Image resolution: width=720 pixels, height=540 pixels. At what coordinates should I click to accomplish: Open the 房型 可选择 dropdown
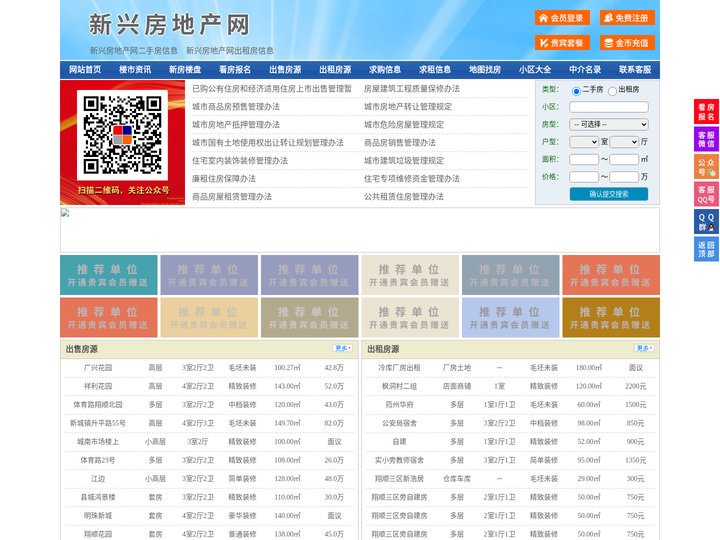point(609,124)
